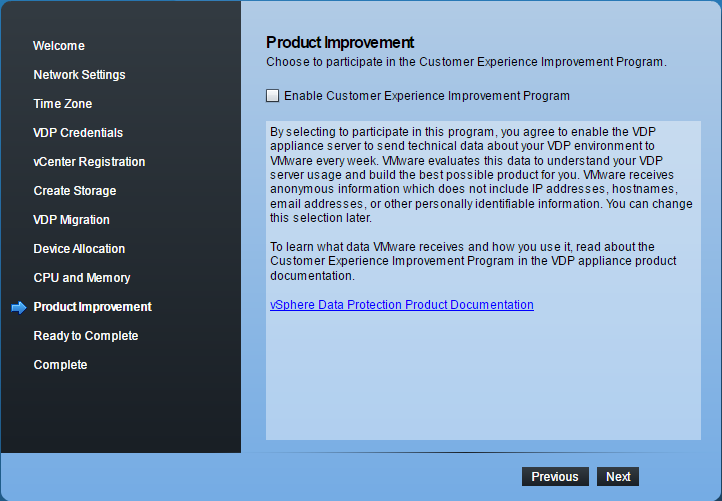
Task: Navigate to Ready to Complete step
Action: click(x=86, y=336)
